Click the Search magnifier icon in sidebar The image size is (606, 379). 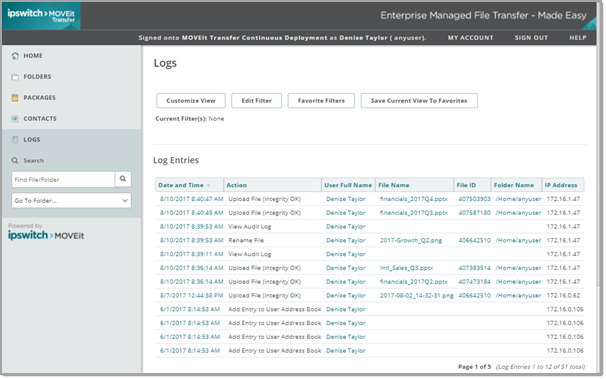click(x=15, y=161)
